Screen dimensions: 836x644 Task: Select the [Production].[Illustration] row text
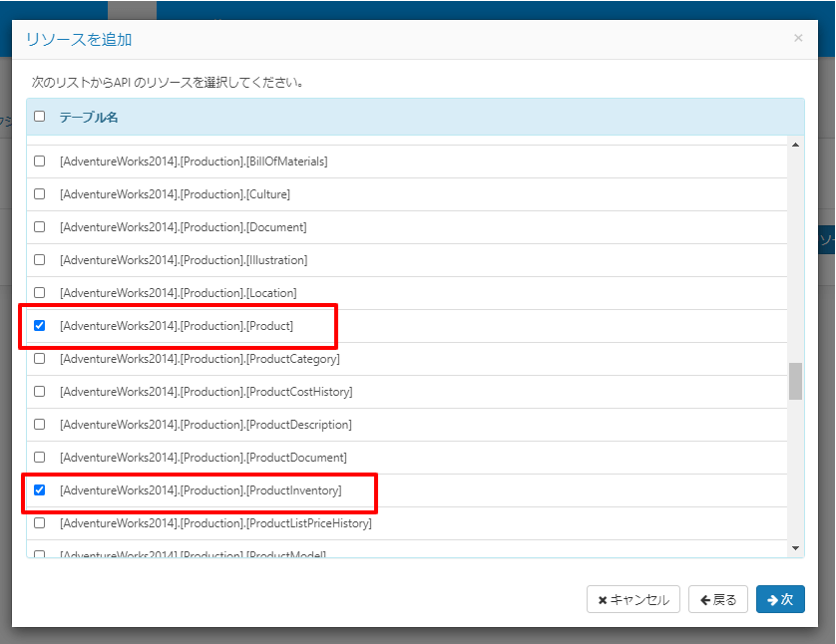coord(184,260)
